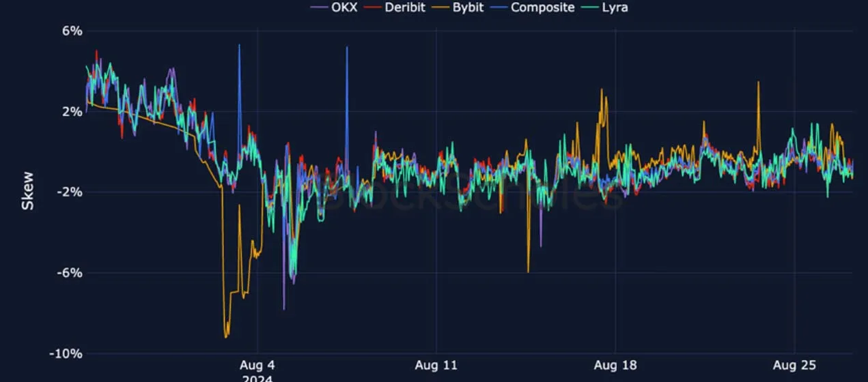Click the 2% y-axis tick label
The height and width of the screenshot is (382, 868).
click(73, 111)
